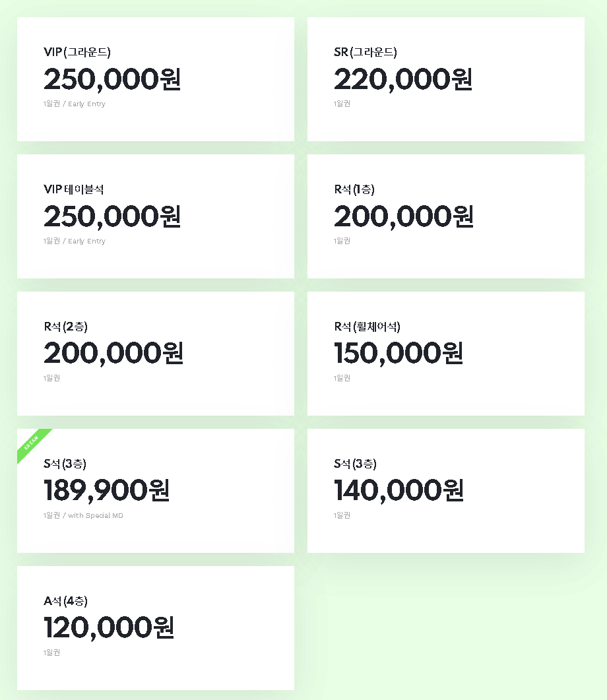The width and height of the screenshot is (607, 700).
Task: Click the 150,000원 price
Action: 399,353
